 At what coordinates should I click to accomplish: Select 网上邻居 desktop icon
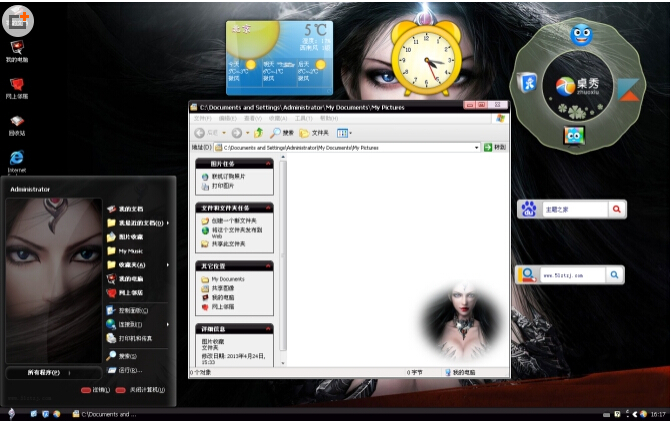pyautogui.click(x=17, y=88)
